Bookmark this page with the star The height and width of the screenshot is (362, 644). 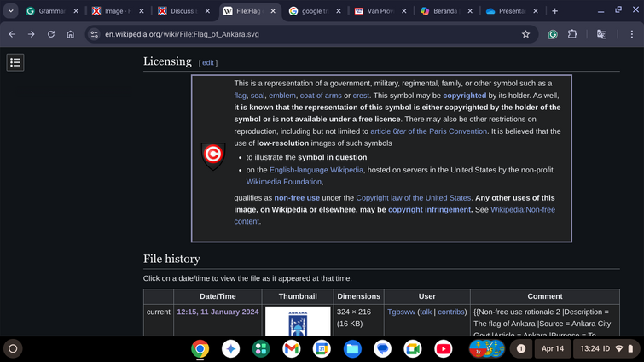pos(525,34)
